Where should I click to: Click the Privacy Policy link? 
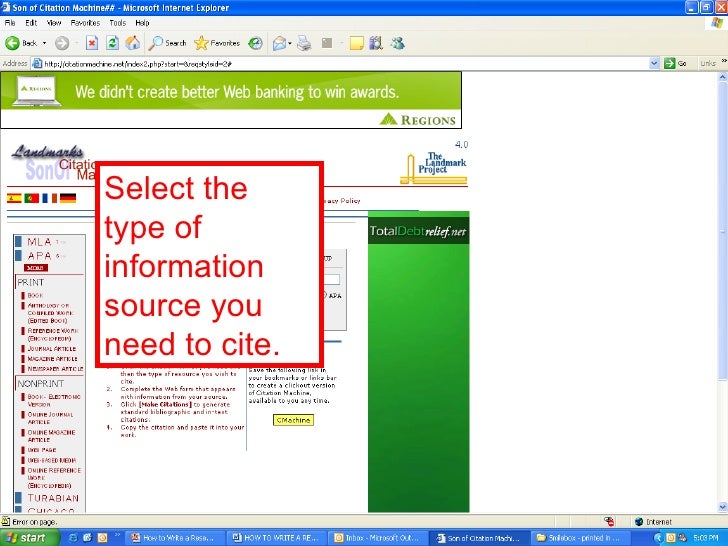[342, 201]
